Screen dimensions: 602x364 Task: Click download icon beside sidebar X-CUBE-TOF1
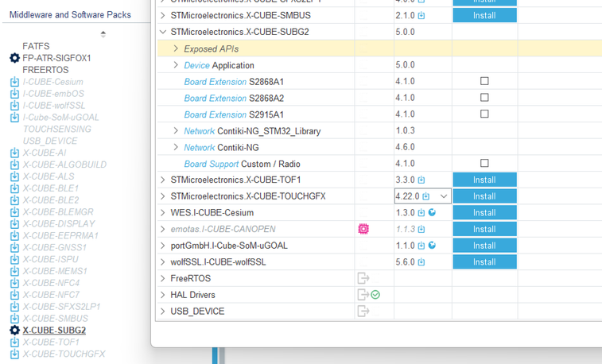click(x=14, y=342)
